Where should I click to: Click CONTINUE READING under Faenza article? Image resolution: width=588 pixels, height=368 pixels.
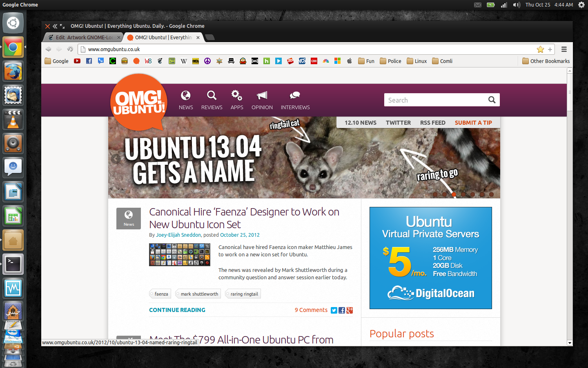pyautogui.click(x=177, y=310)
